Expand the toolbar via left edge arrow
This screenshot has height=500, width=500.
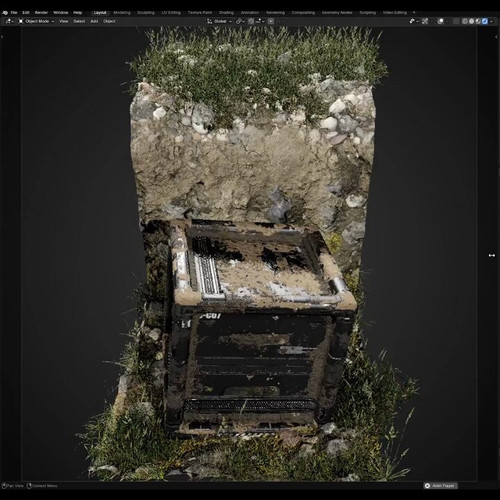click(2, 37)
